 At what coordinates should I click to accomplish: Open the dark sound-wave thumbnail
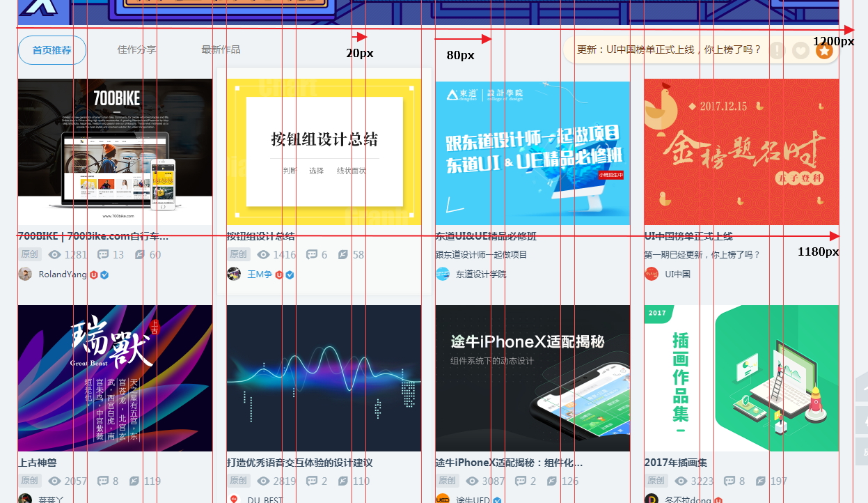pyautogui.click(x=324, y=378)
